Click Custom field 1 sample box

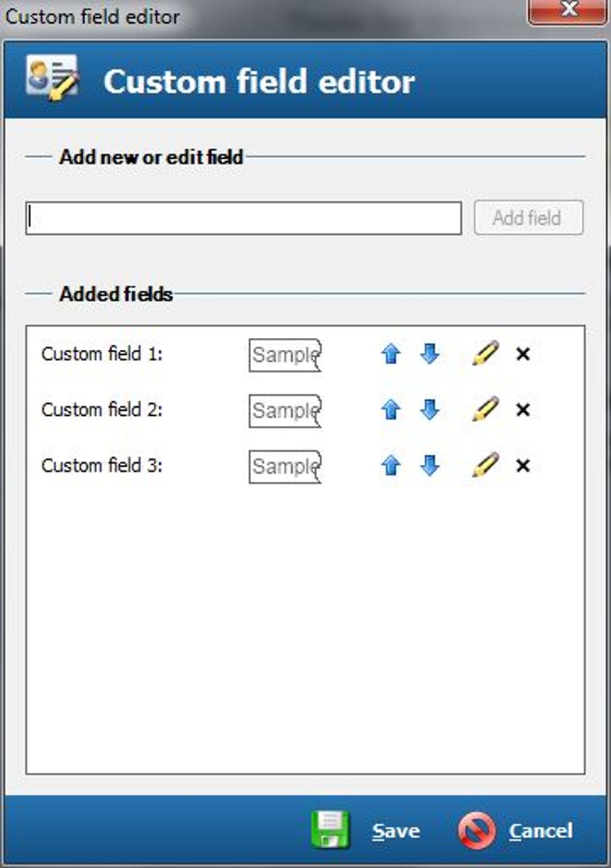click(x=285, y=355)
